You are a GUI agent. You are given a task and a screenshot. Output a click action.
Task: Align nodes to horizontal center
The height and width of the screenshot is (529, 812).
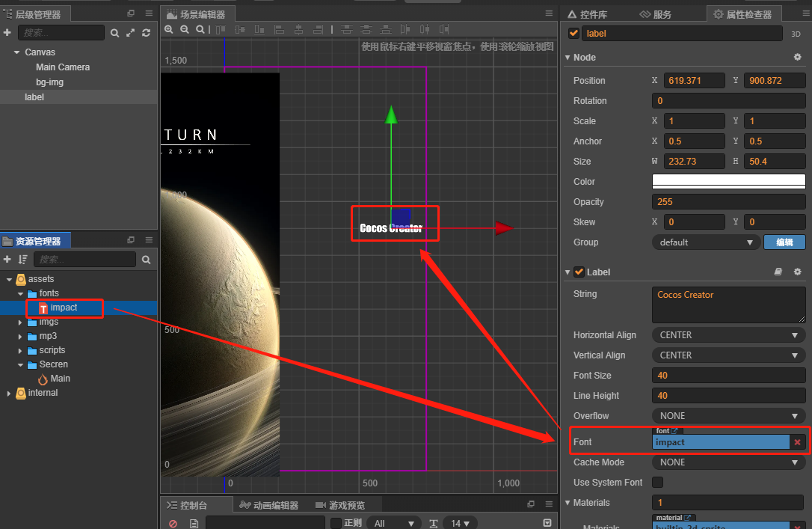(299, 29)
